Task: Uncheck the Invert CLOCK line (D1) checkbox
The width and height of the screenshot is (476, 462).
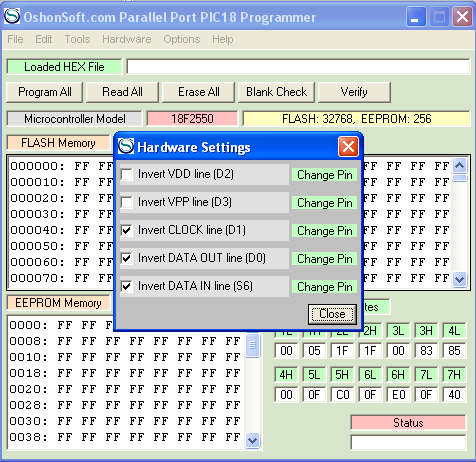Action: coord(127,230)
